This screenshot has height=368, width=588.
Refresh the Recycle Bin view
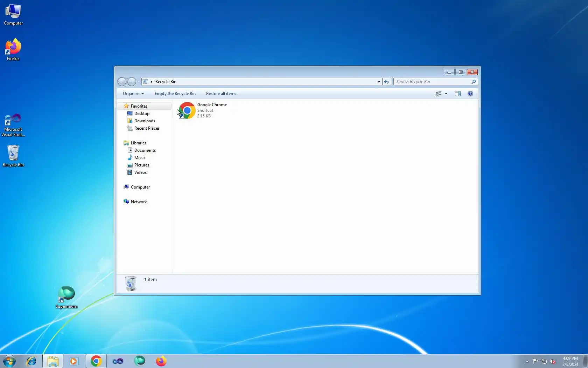pos(386,82)
